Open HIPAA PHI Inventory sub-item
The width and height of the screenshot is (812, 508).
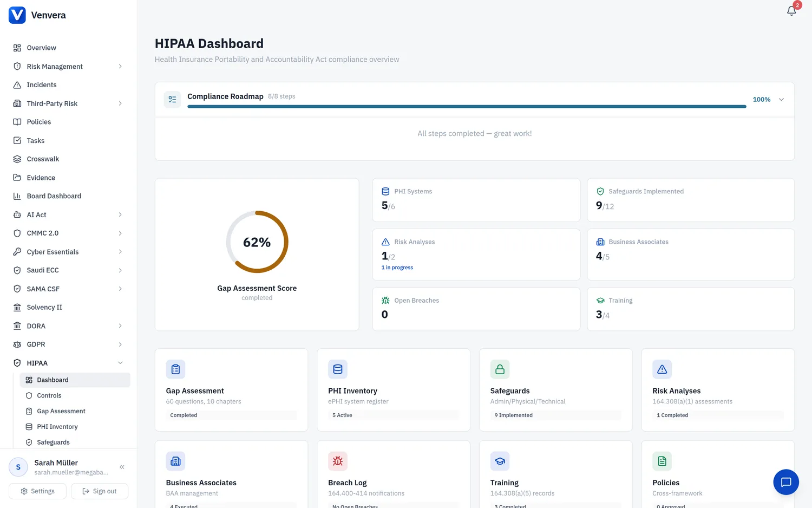[x=75, y=427]
